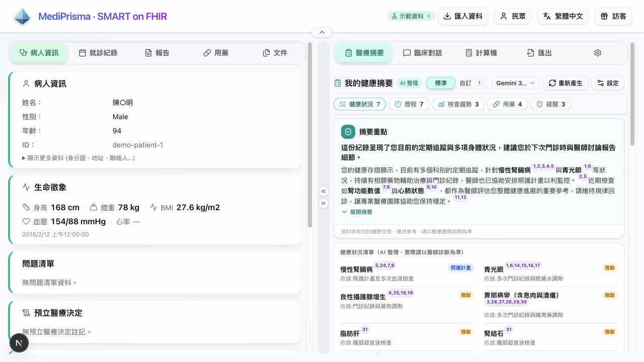Click the 匯入資料 import button
Screen dimensions: 644x362
tap(463, 16)
